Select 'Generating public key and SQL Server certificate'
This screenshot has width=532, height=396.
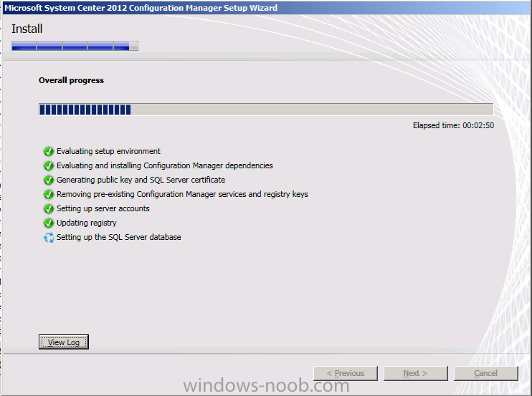click(141, 180)
